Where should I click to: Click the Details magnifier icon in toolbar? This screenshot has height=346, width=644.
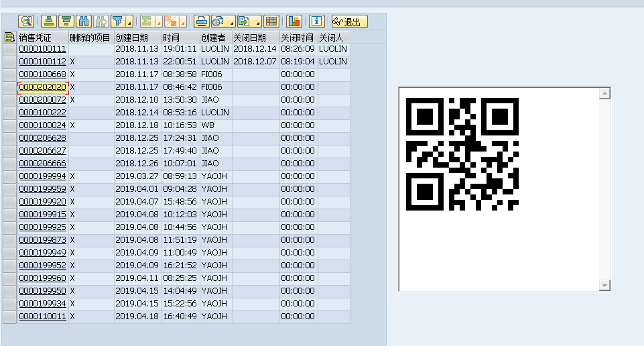tap(26, 21)
